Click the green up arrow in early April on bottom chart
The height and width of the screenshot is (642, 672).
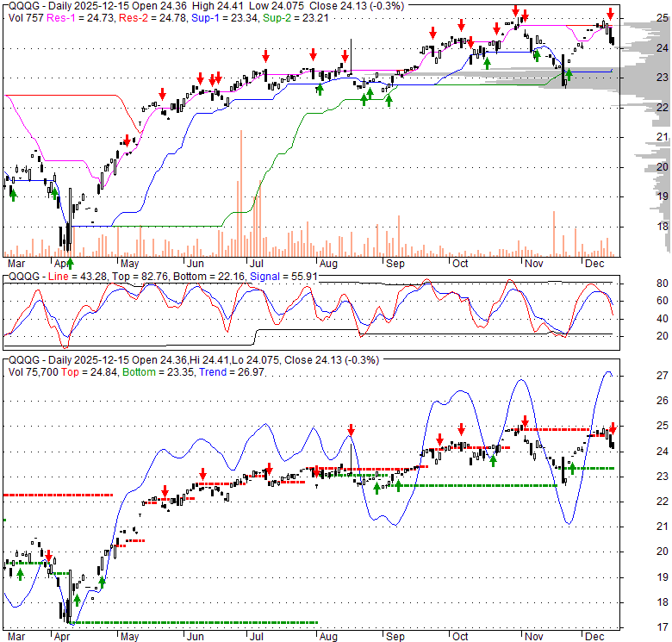click(77, 600)
